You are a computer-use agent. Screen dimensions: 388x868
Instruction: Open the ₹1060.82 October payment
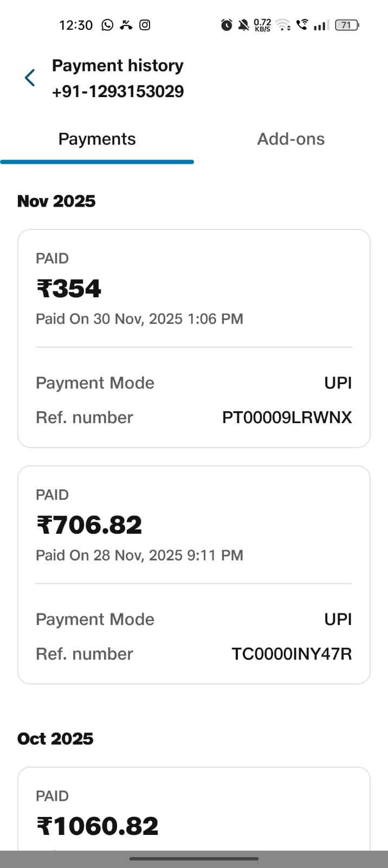193,814
